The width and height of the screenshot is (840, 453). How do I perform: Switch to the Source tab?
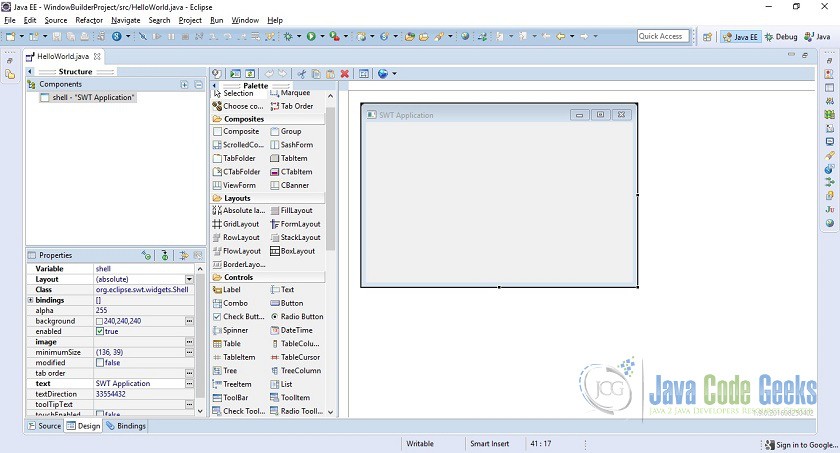(44, 426)
